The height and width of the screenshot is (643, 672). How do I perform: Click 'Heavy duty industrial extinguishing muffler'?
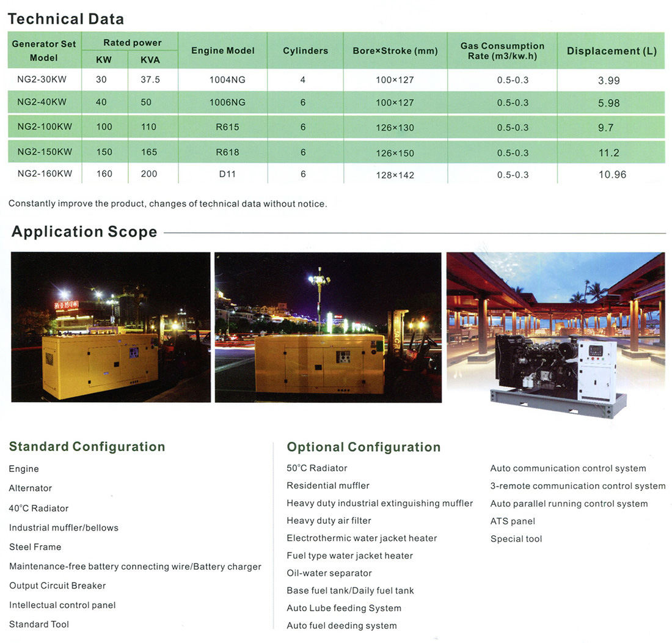380,503
